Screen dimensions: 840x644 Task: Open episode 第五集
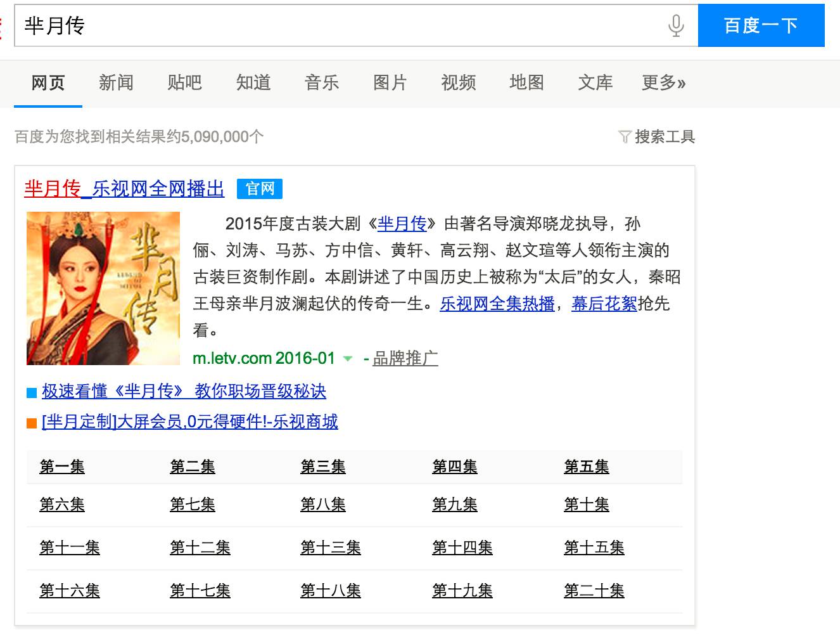point(587,467)
